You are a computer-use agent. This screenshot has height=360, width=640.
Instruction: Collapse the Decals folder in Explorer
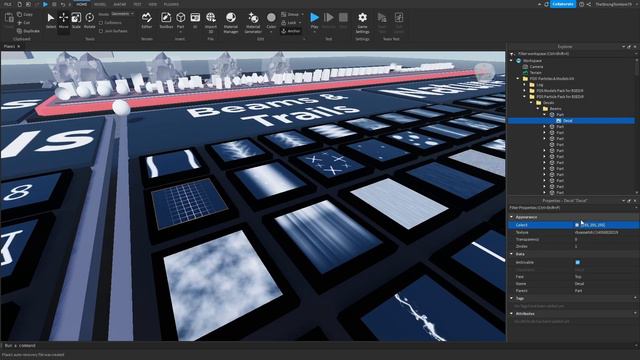pos(532,103)
